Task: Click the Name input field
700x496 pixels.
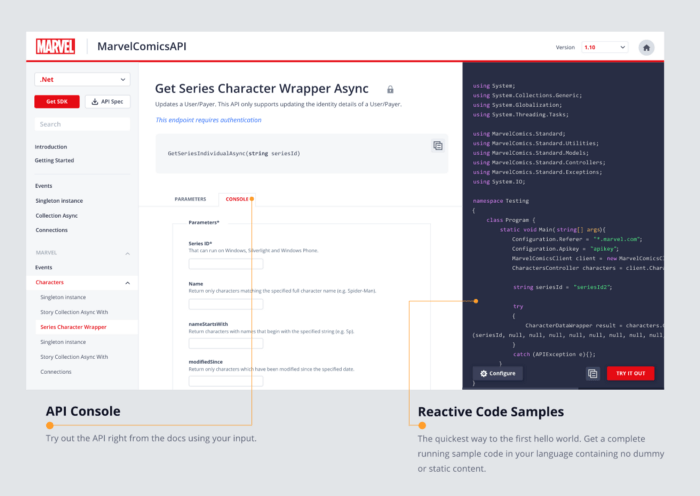Action: [x=226, y=304]
